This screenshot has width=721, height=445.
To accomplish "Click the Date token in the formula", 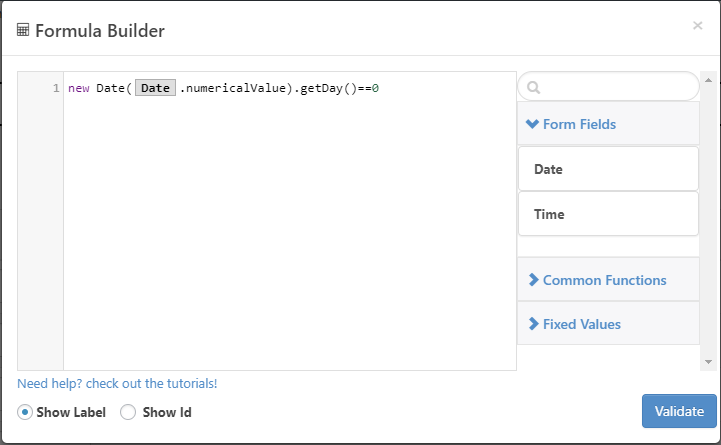I will click(x=155, y=88).
